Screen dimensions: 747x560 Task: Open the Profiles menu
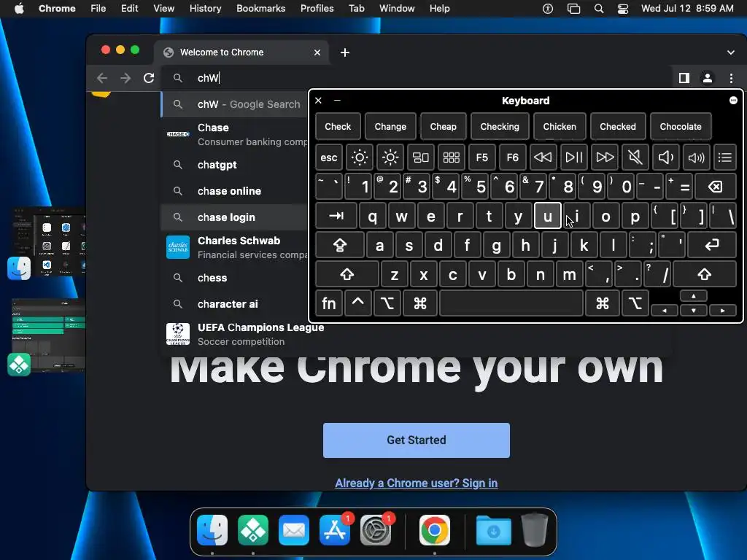pyautogui.click(x=317, y=9)
